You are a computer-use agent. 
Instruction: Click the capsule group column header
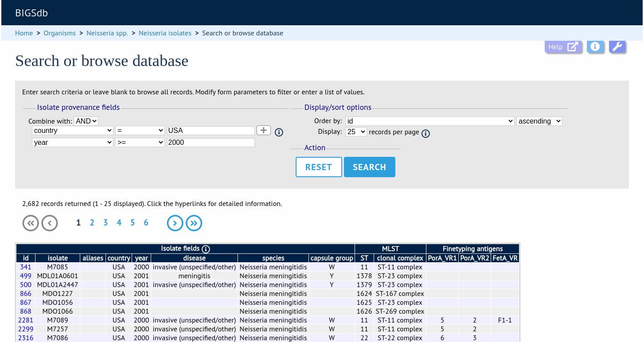tap(332, 258)
